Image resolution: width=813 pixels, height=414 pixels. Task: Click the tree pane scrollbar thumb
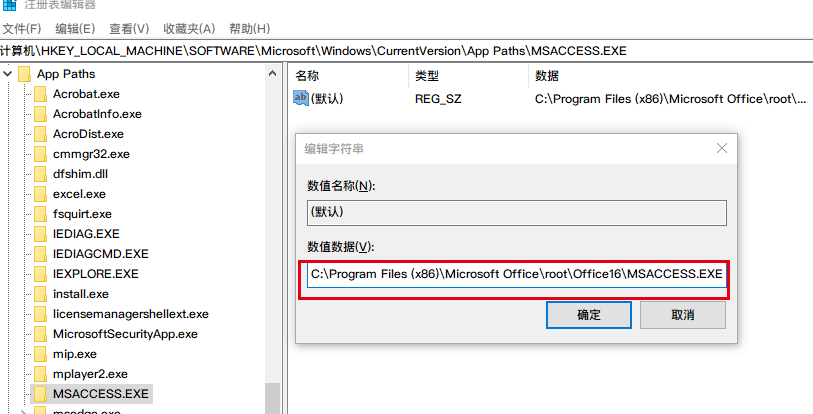coord(272,398)
